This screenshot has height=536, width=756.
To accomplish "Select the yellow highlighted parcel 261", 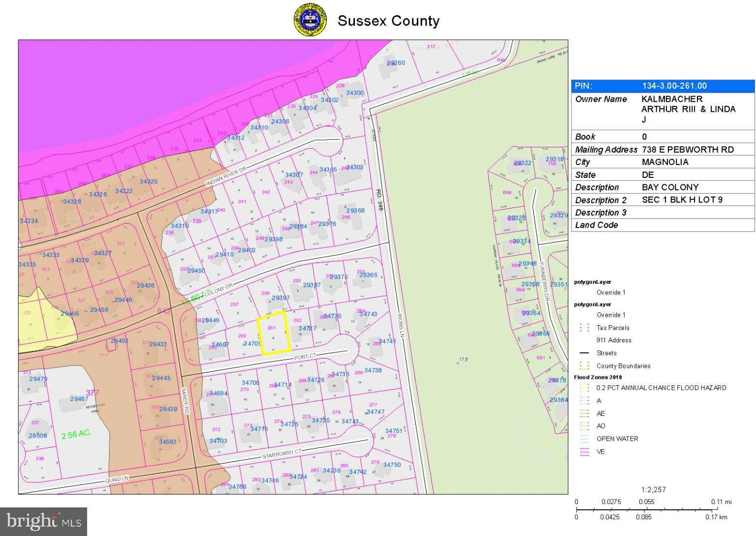I will 274,333.
